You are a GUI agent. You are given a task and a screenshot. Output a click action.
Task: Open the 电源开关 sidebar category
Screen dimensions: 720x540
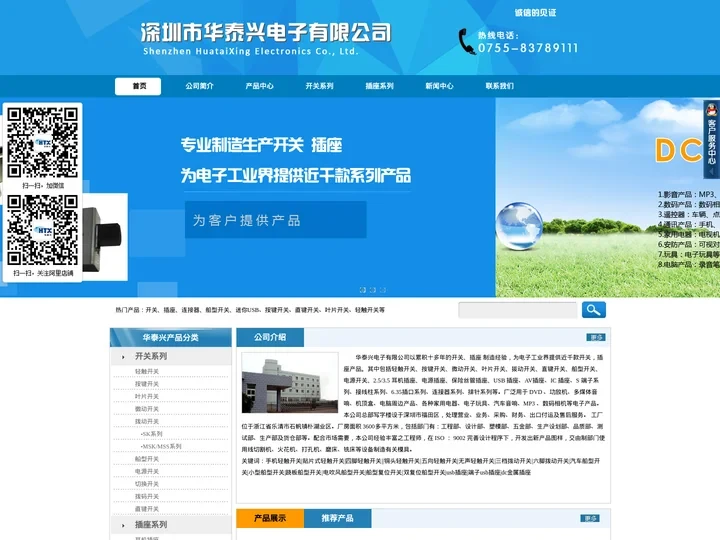(x=147, y=471)
